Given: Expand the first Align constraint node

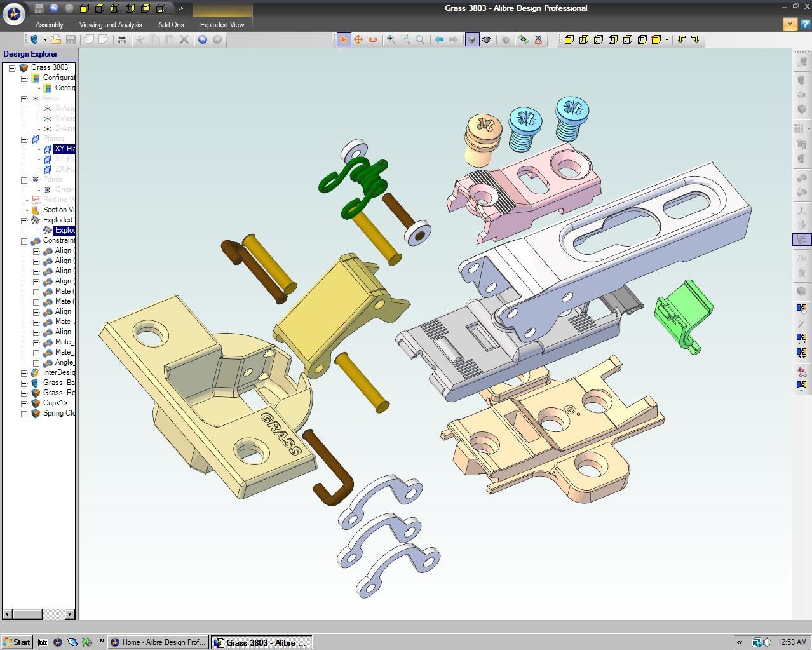Looking at the screenshot, I should pyautogui.click(x=36, y=252).
